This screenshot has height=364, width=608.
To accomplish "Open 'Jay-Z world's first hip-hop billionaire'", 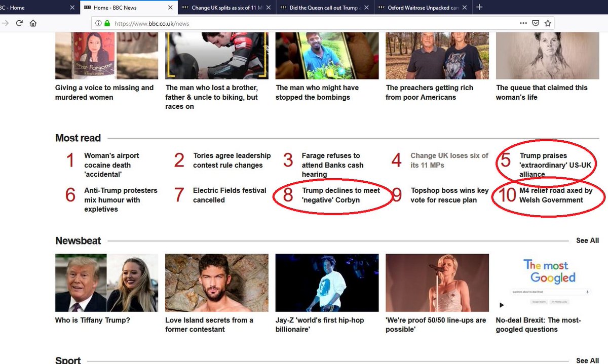I will click(x=320, y=325).
